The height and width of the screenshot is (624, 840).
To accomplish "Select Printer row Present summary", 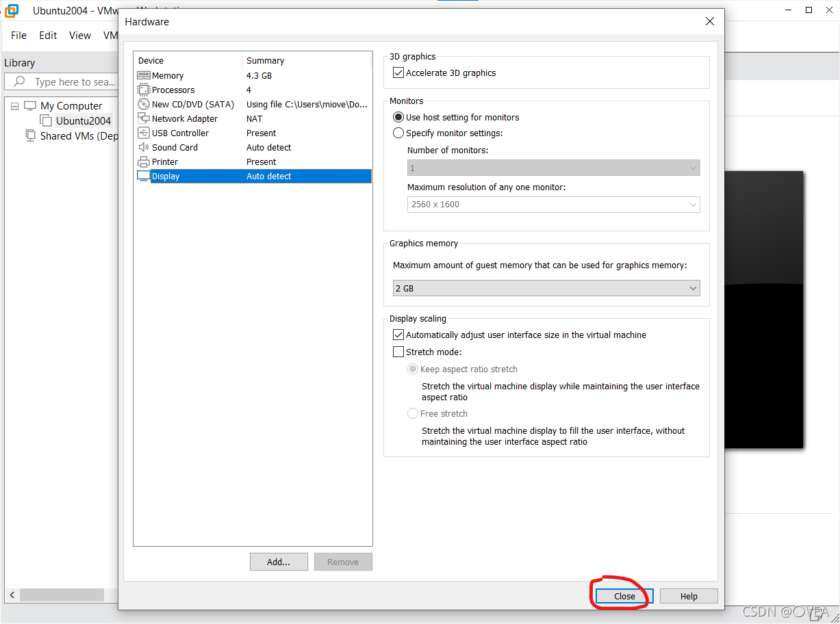I will click(261, 161).
